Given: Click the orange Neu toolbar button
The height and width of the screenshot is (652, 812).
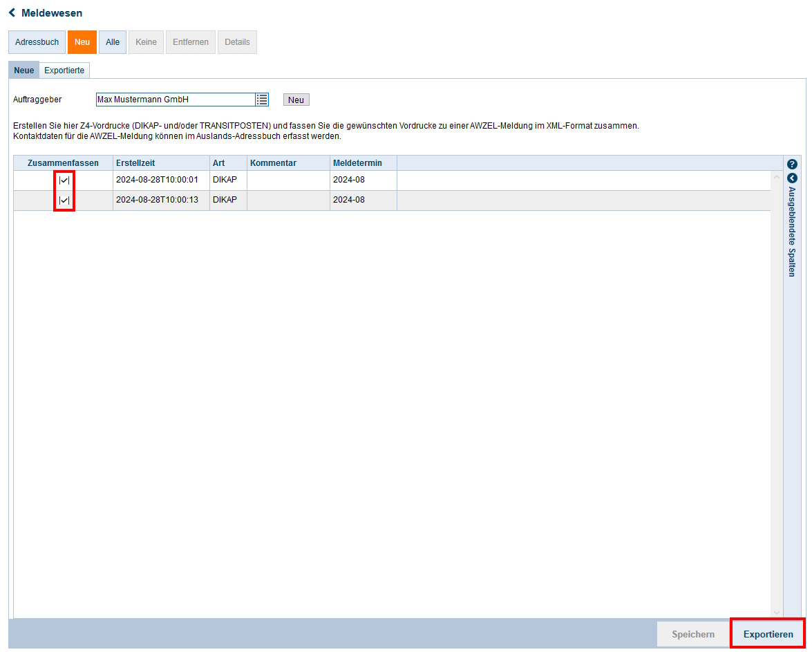Looking at the screenshot, I should [82, 42].
